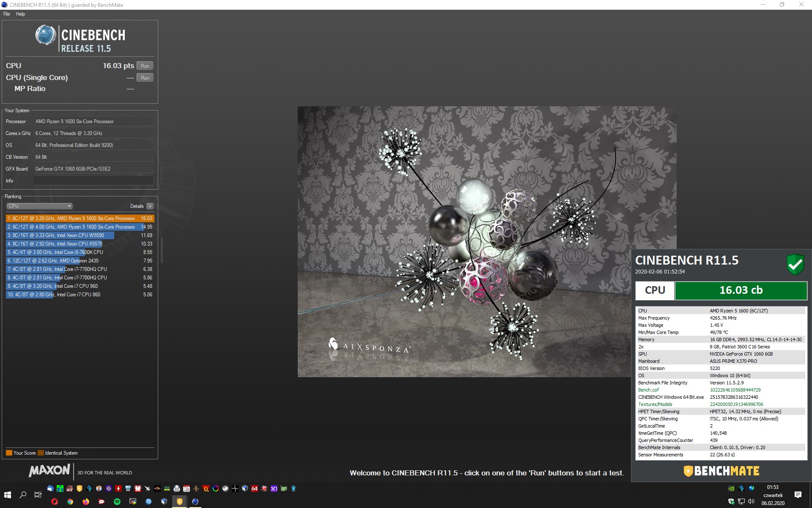Screen dimensions: 812x508
Task: Select the top-ranked 3.20 GHz Ryzen 5 1600 row
Action: (80, 218)
